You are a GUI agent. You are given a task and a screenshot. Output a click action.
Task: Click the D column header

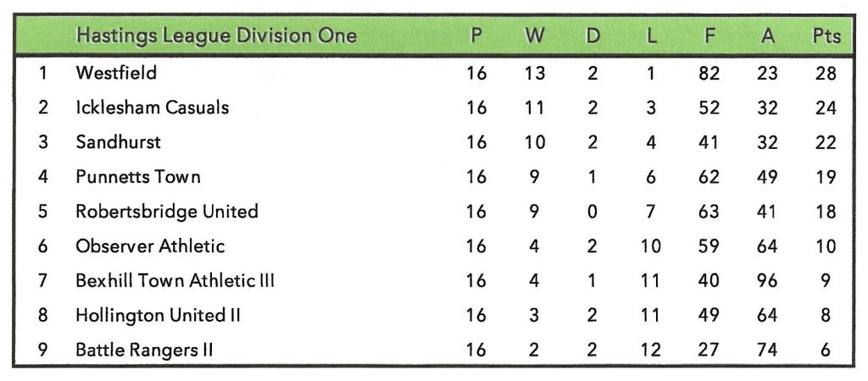[593, 36]
